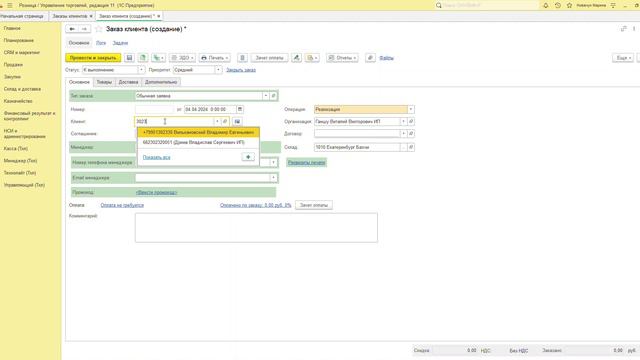Open the 'CRM и маркетинг' sidebar section
This screenshot has height=360, width=640.
point(22,53)
